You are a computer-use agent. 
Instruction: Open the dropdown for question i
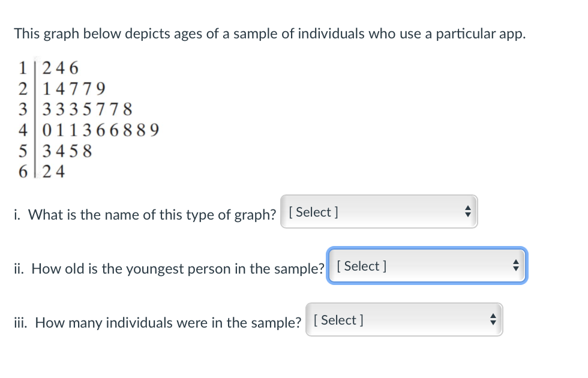coord(379,211)
